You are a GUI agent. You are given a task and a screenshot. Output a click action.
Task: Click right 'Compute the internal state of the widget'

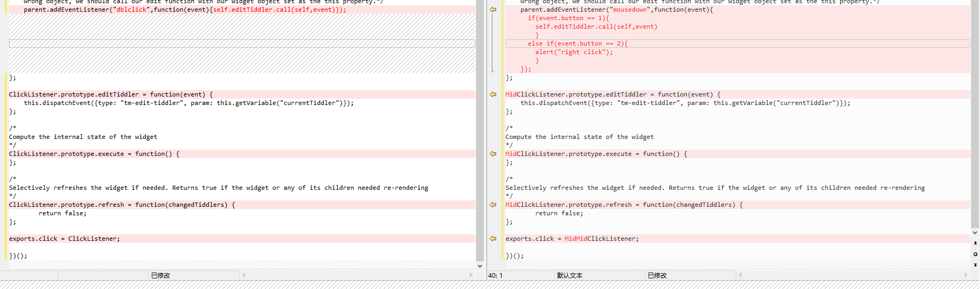pyautogui.click(x=580, y=137)
